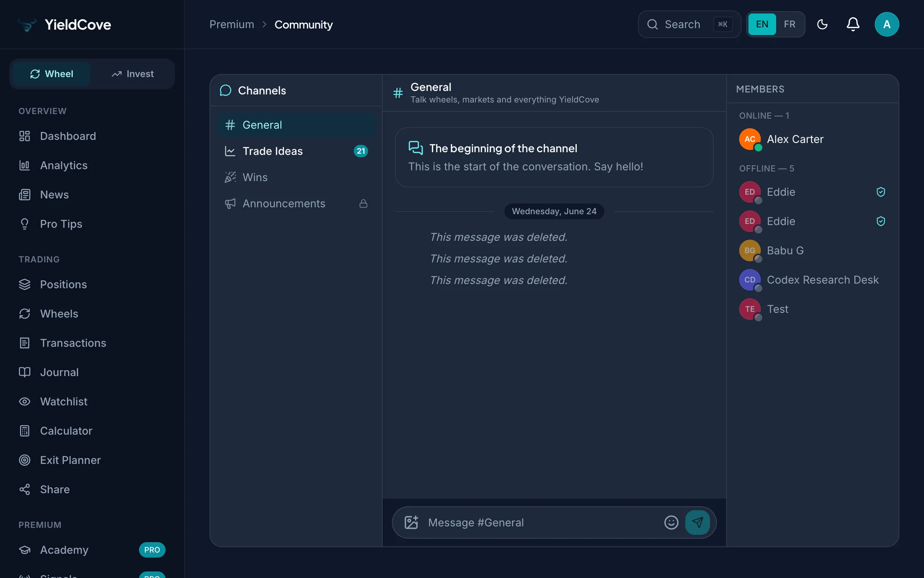Switch language to EN
Image resolution: width=924 pixels, height=578 pixels.
coord(762,24)
